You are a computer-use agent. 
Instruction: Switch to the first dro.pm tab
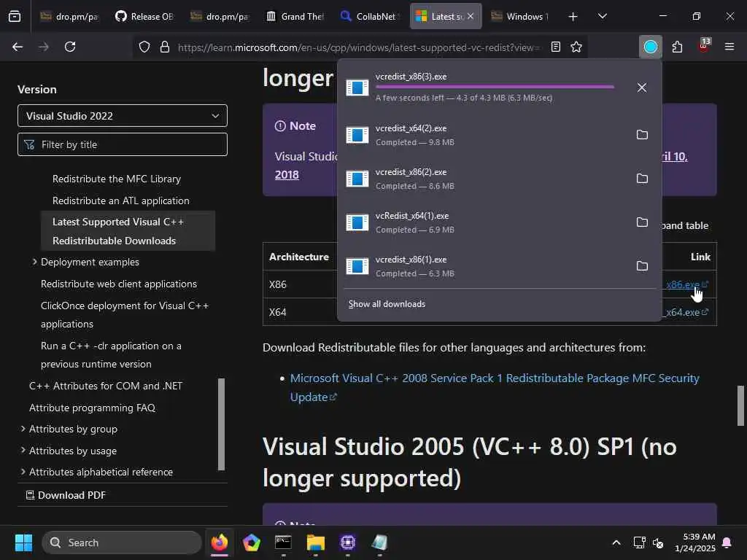(x=69, y=17)
